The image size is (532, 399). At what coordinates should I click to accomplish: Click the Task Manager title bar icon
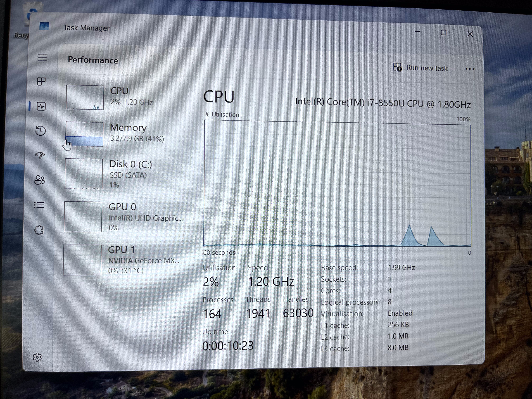(44, 26)
